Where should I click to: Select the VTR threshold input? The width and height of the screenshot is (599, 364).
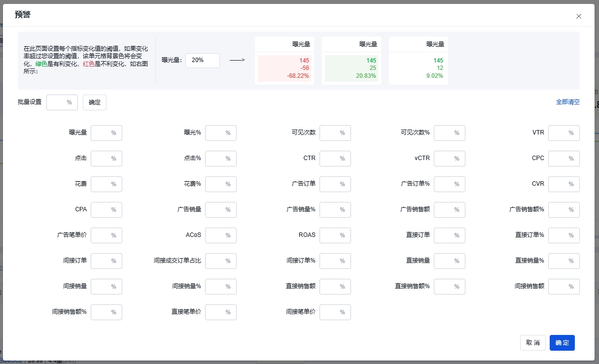point(561,133)
